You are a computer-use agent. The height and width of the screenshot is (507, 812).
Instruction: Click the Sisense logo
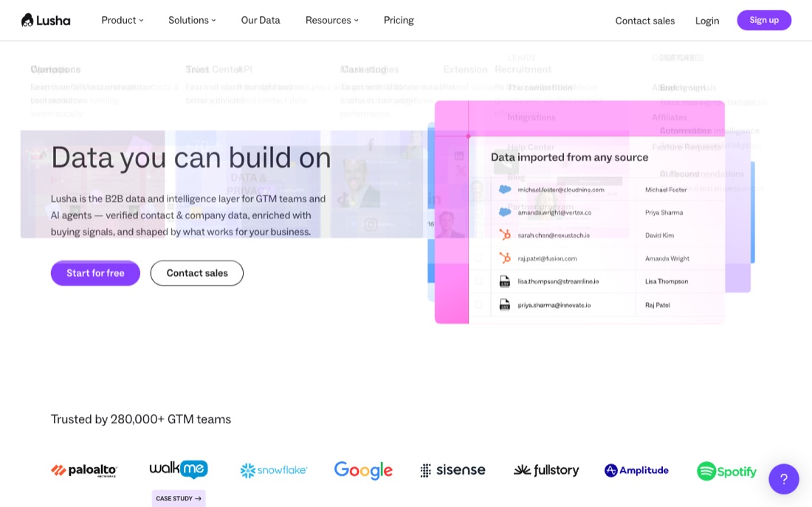click(x=453, y=470)
